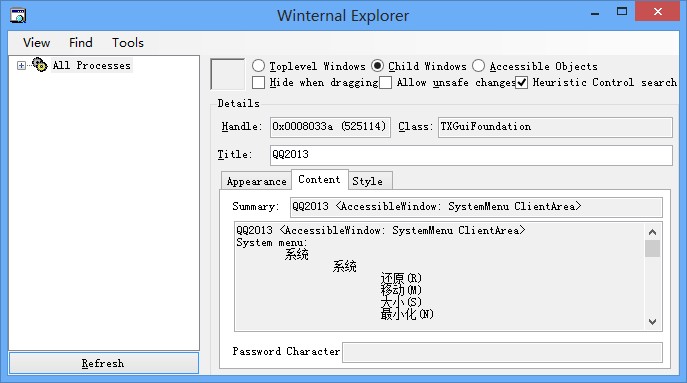Click the Refresh button
Screen dimensions: 687x383
(x=104, y=363)
